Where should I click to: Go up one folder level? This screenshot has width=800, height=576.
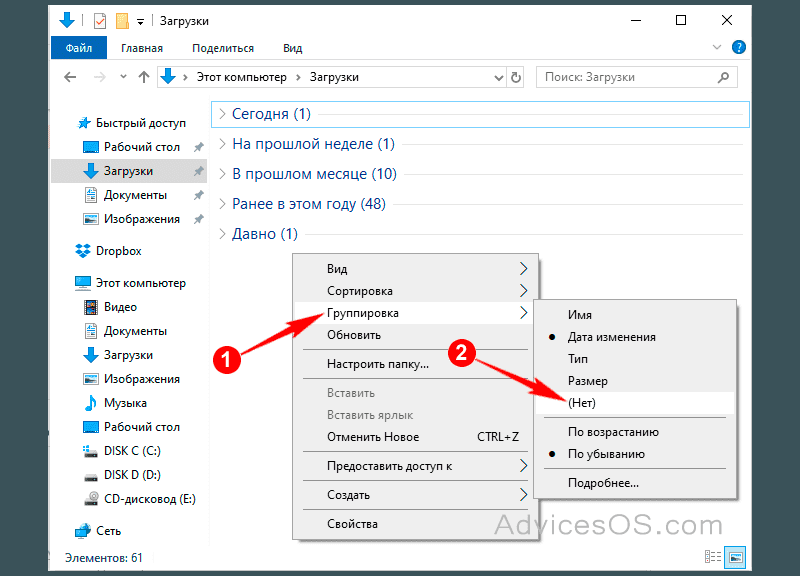(144, 77)
